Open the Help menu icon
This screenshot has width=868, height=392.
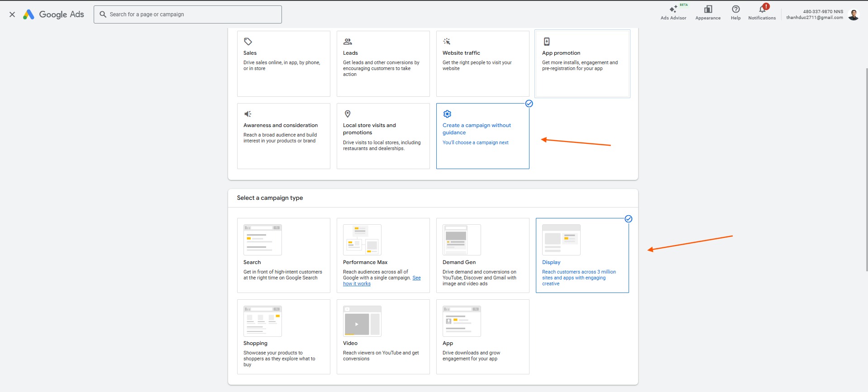click(x=736, y=10)
